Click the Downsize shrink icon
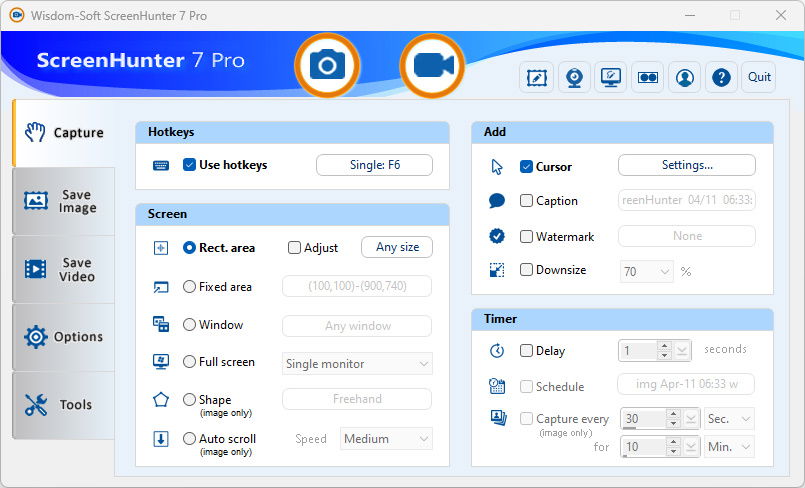 497,270
